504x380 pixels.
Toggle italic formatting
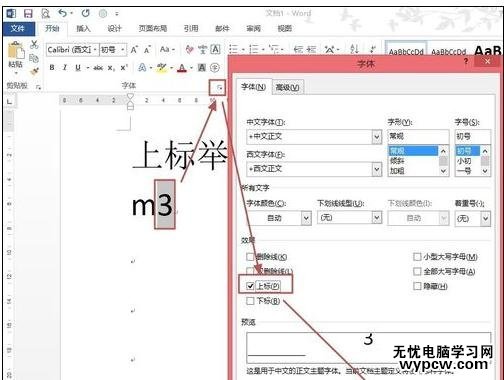(65, 68)
